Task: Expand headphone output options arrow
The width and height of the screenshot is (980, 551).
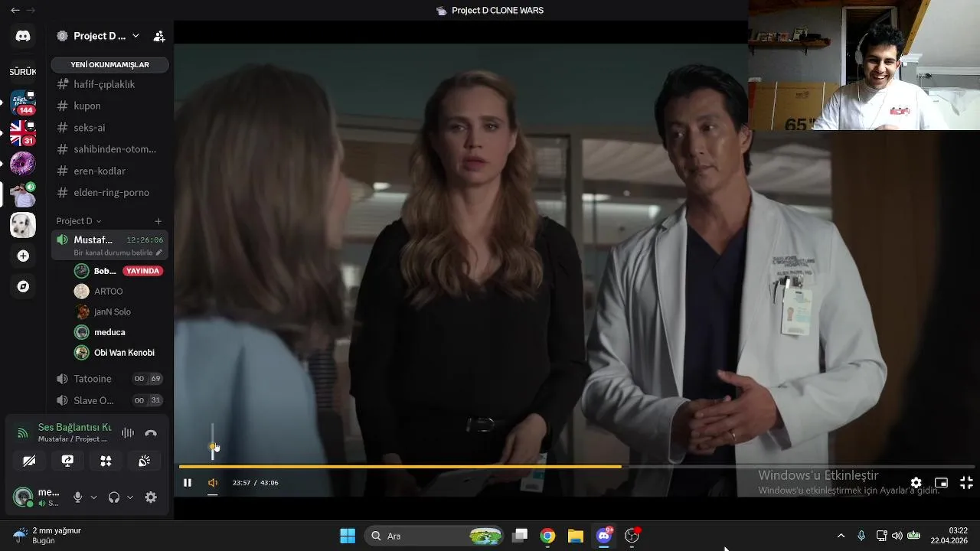Action: point(130,497)
